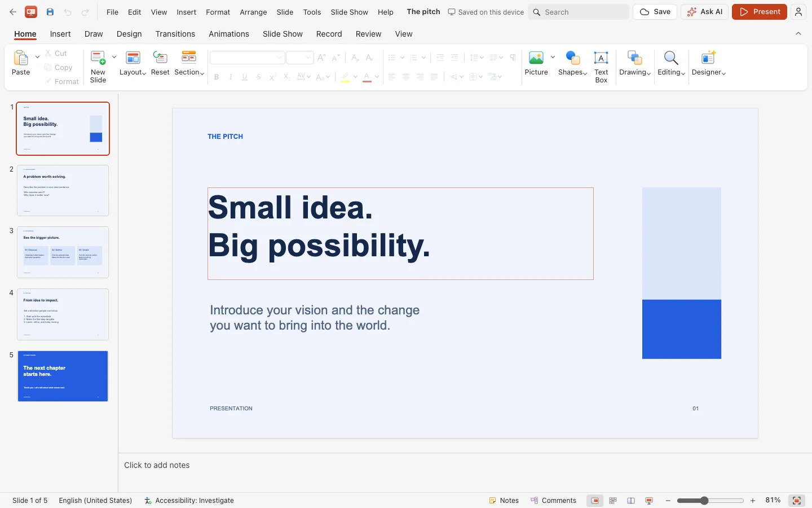Click the Ask AI button
This screenshot has height=508, width=812.
(x=704, y=12)
